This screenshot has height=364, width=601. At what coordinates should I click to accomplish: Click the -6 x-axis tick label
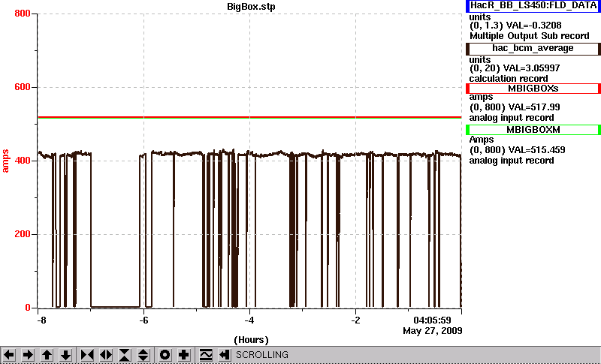pos(143,320)
